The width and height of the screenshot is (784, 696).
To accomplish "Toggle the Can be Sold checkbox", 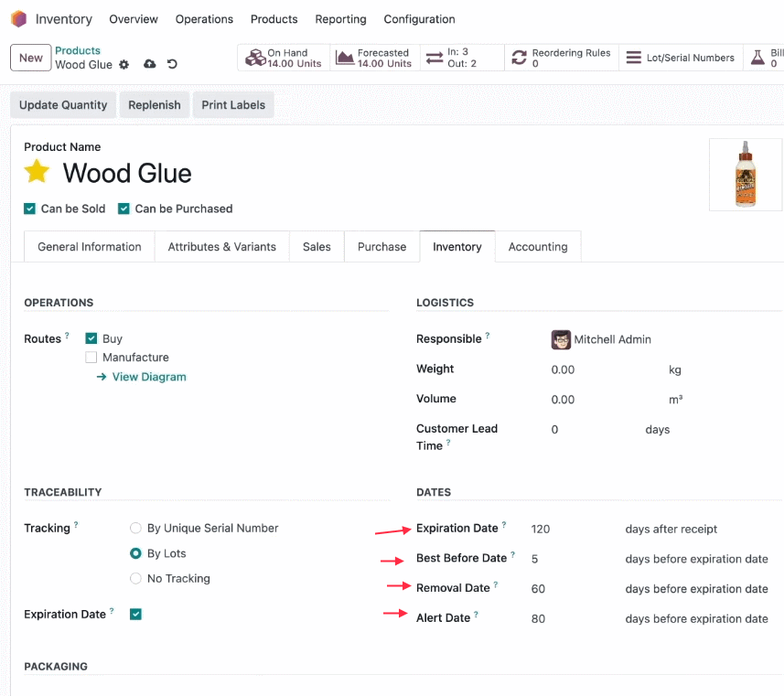I will (x=29, y=209).
